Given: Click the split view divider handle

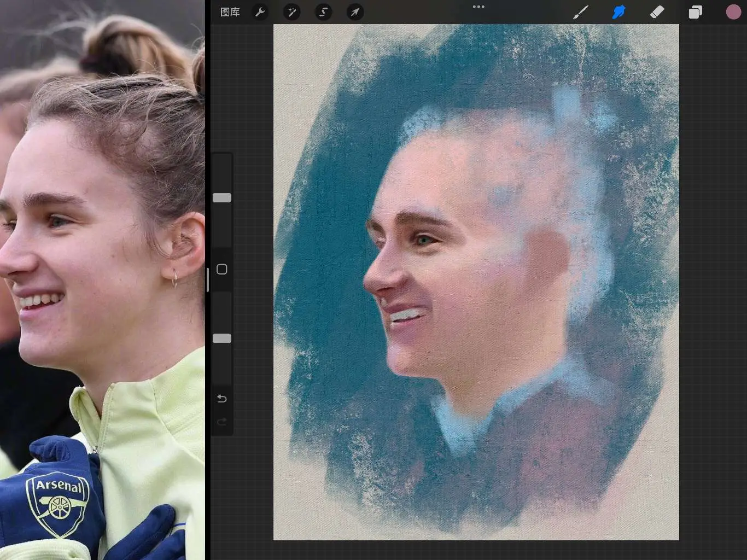Looking at the screenshot, I should tap(207, 279).
